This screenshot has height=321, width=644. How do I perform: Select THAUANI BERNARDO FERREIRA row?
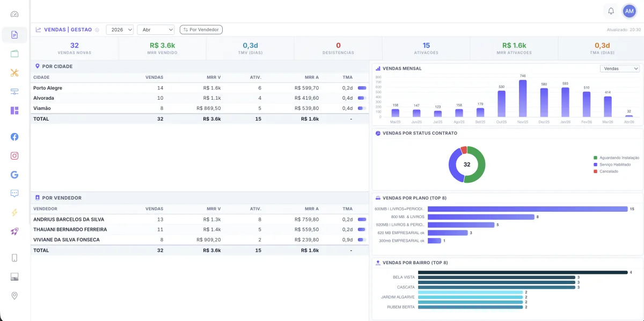pyautogui.click(x=200, y=229)
